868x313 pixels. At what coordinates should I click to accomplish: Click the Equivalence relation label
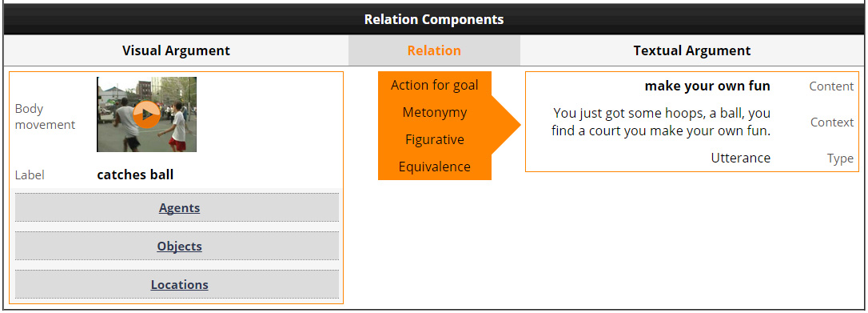click(435, 167)
